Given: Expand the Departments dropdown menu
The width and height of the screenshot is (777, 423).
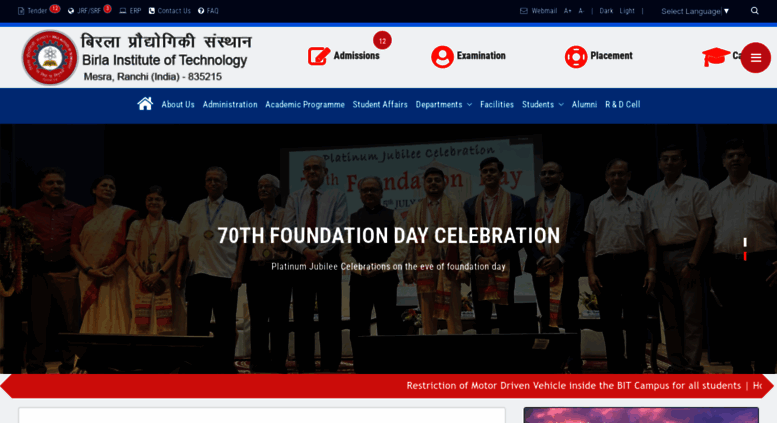Looking at the screenshot, I should [444, 105].
